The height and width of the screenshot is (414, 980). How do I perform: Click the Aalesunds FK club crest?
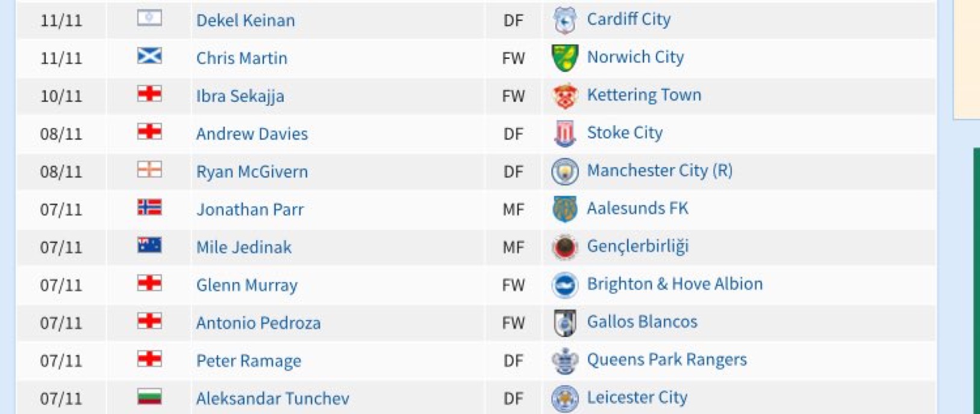(x=564, y=209)
